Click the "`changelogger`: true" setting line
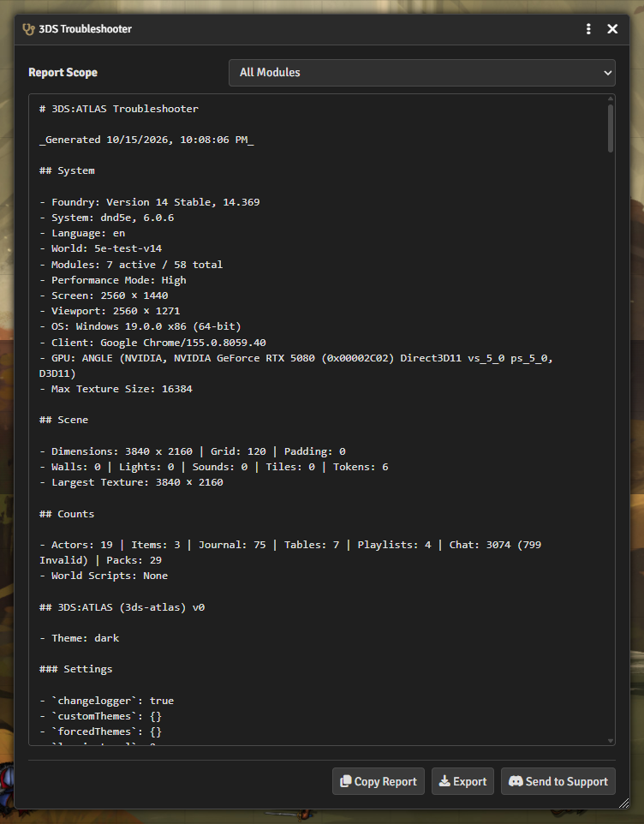This screenshot has width=644, height=824. 107,701
